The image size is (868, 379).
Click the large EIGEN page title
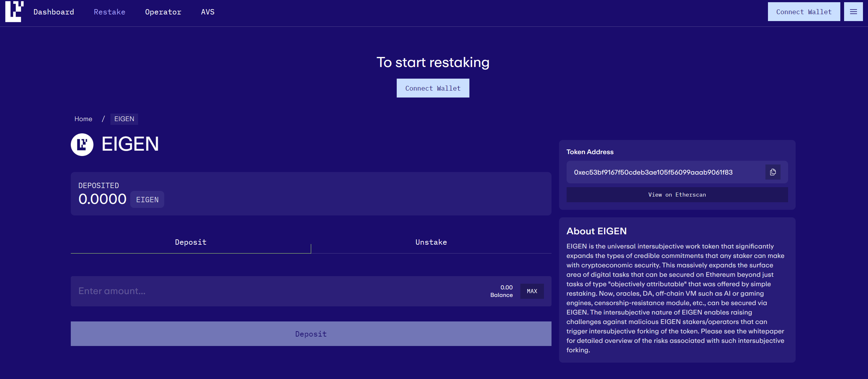click(130, 144)
